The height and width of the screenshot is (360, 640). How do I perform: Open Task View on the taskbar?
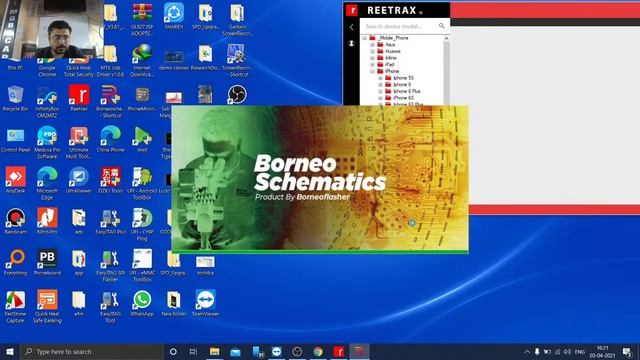pyautogui.click(x=193, y=351)
